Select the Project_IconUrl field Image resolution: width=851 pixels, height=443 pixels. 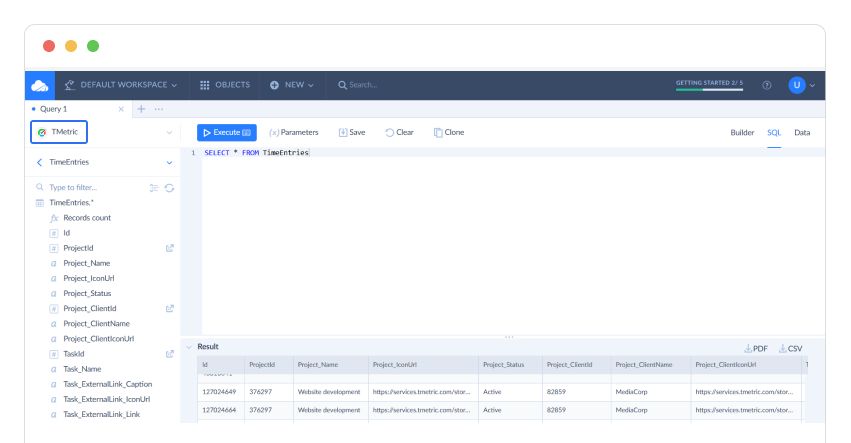(x=88, y=279)
